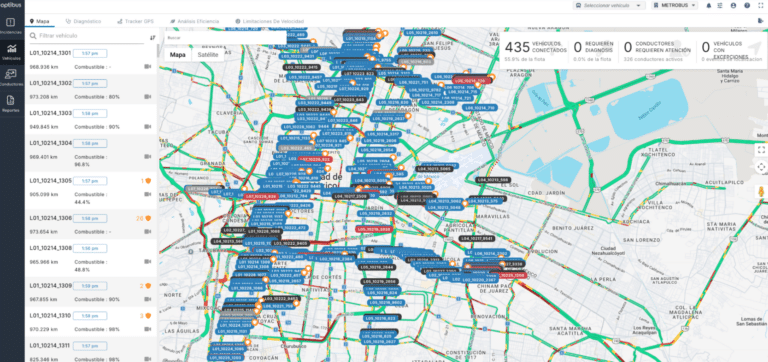
Task: Click the time badge of L01_10214_1311
Action: (90, 346)
